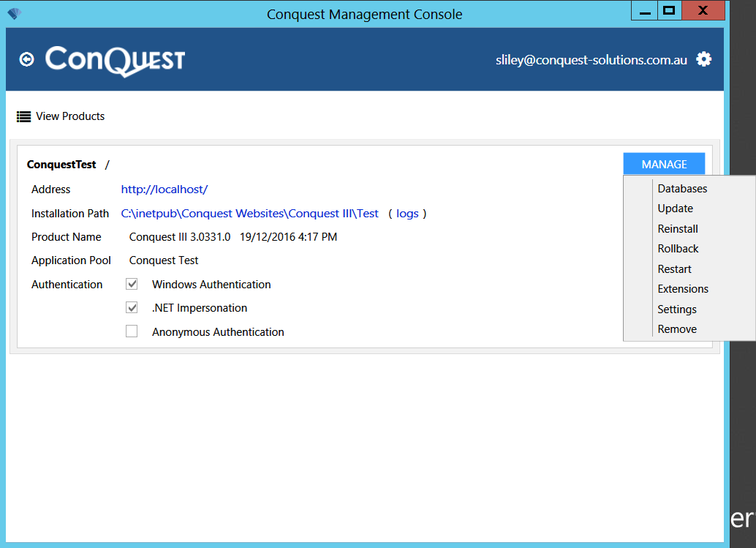Enable Anonymous Authentication checkbox
This screenshot has height=548, width=756.
pyautogui.click(x=132, y=331)
